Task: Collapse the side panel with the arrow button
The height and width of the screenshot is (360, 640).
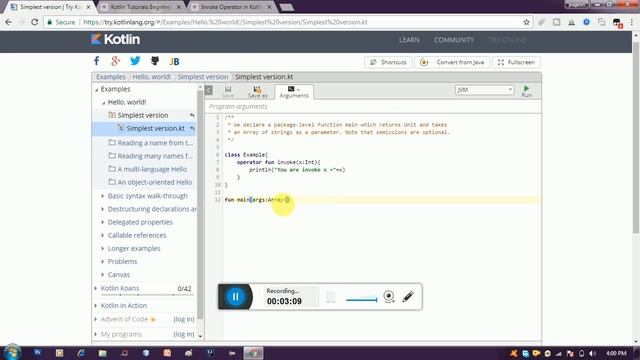Action: [x=209, y=90]
